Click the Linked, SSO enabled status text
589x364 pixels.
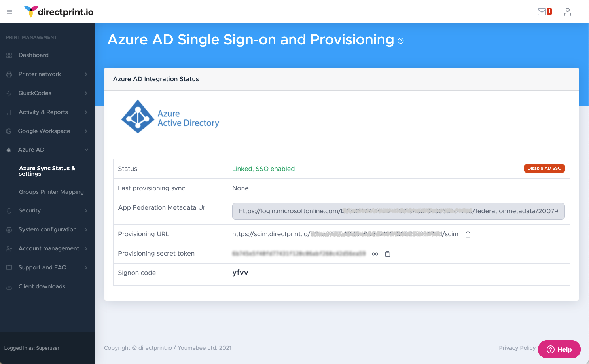tap(263, 169)
